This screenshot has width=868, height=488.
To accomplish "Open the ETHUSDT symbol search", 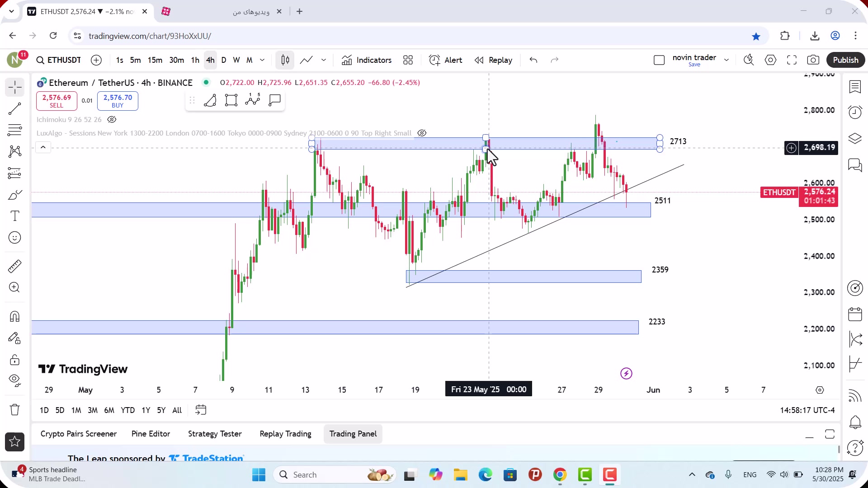I will [59, 60].
